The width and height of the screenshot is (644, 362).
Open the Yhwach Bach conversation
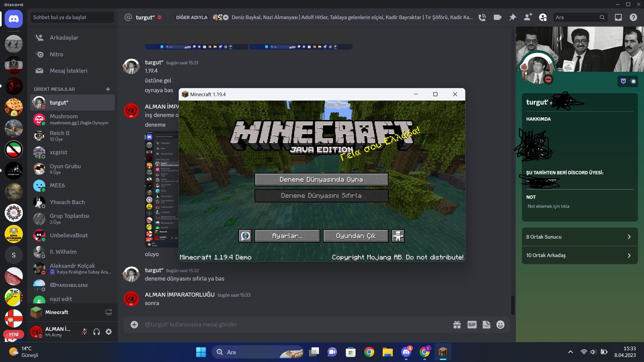(72, 202)
